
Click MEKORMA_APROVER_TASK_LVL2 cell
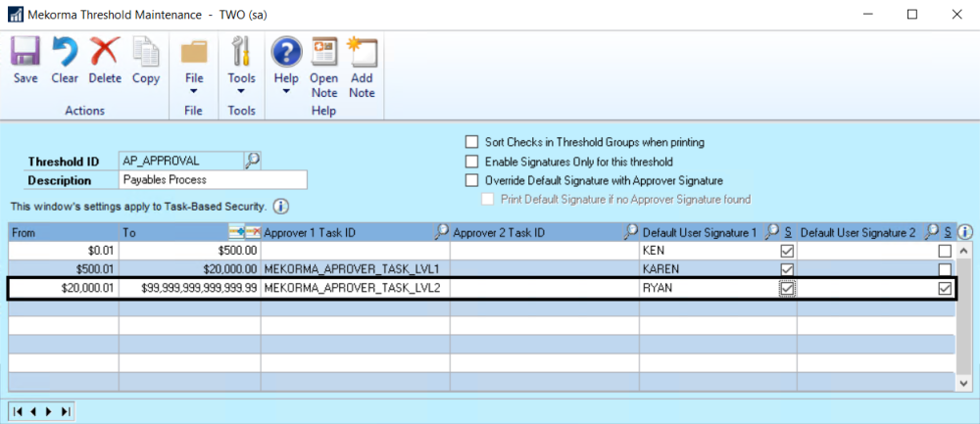(356, 289)
